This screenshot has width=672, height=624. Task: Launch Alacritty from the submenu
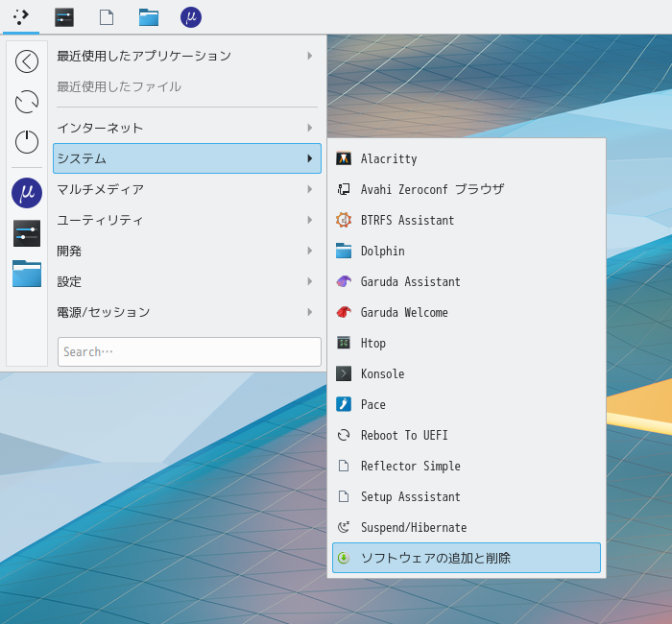(x=467, y=158)
